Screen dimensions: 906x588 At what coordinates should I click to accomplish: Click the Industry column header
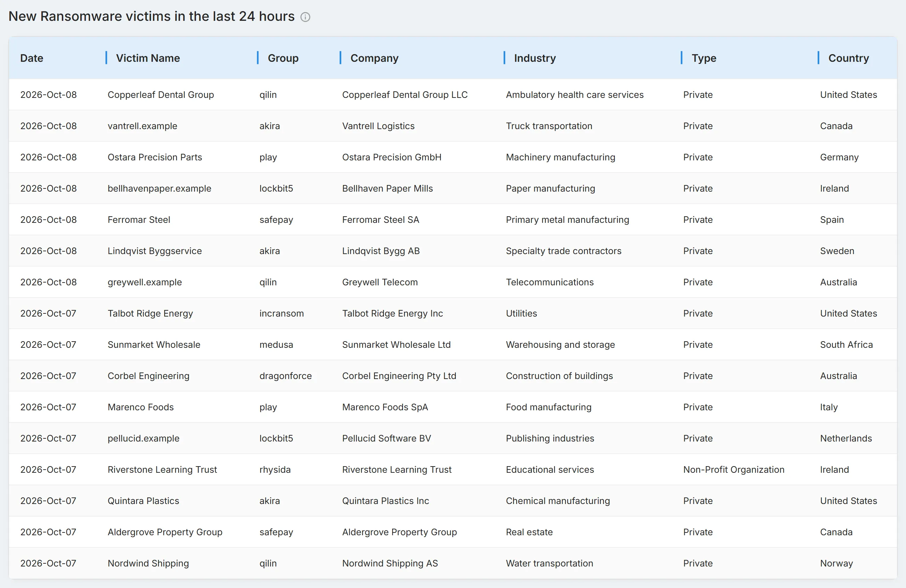535,58
